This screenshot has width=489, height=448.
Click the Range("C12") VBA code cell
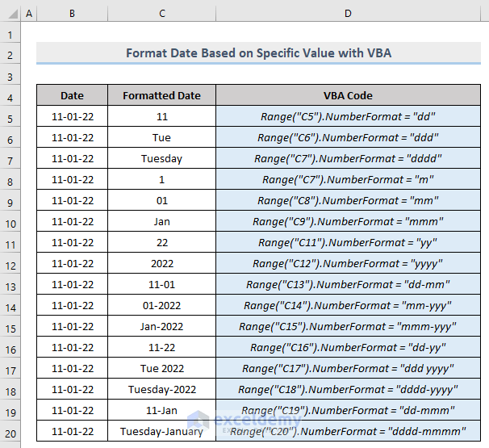348,264
